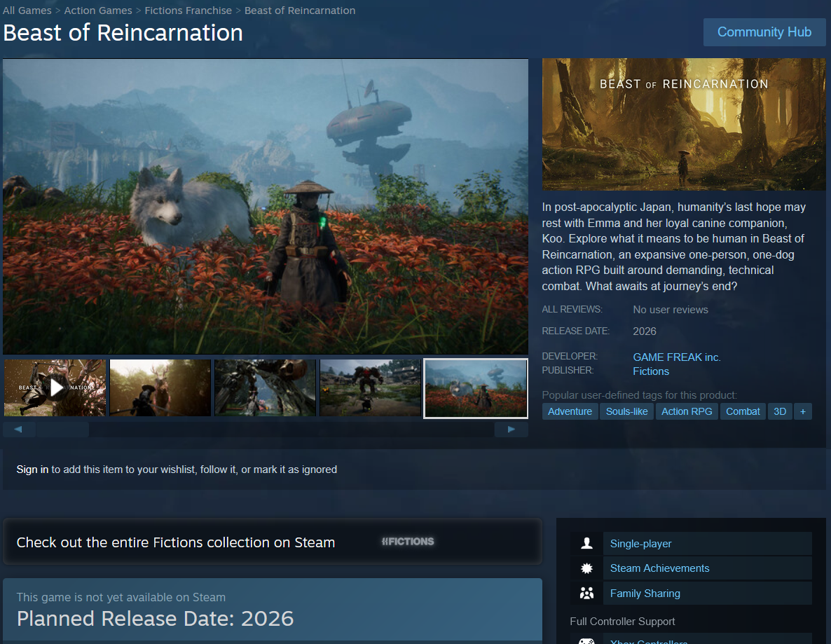Click the Single-player person icon

tap(586, 543)
